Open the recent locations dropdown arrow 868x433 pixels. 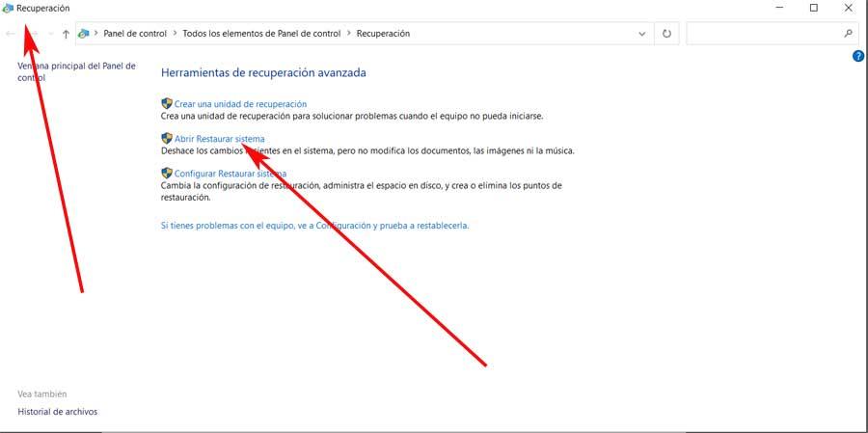coord(49,34)
